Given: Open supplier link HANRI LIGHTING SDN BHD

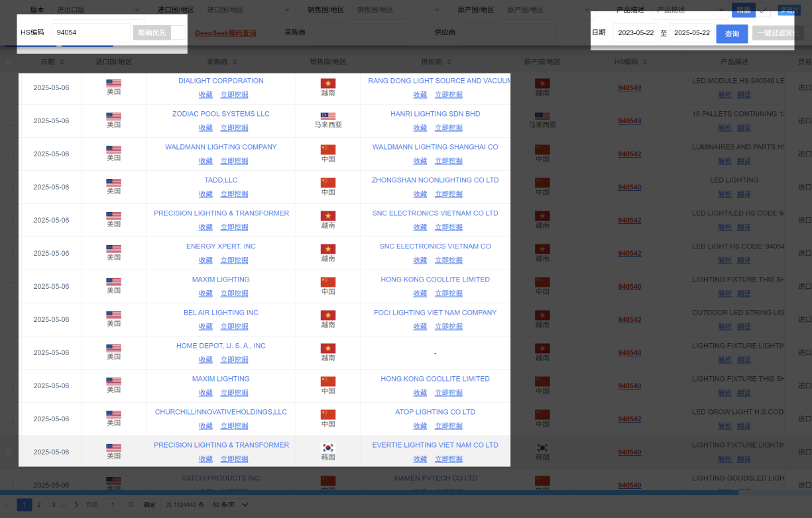Looking at the screenshot, I should (435, 114).
